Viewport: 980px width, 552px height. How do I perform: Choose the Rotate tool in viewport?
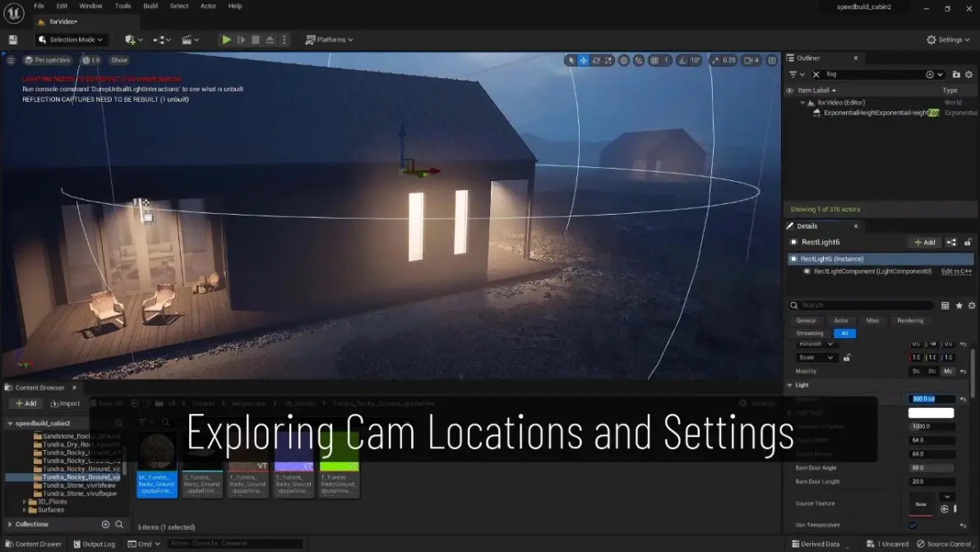[x=595, y=60]
